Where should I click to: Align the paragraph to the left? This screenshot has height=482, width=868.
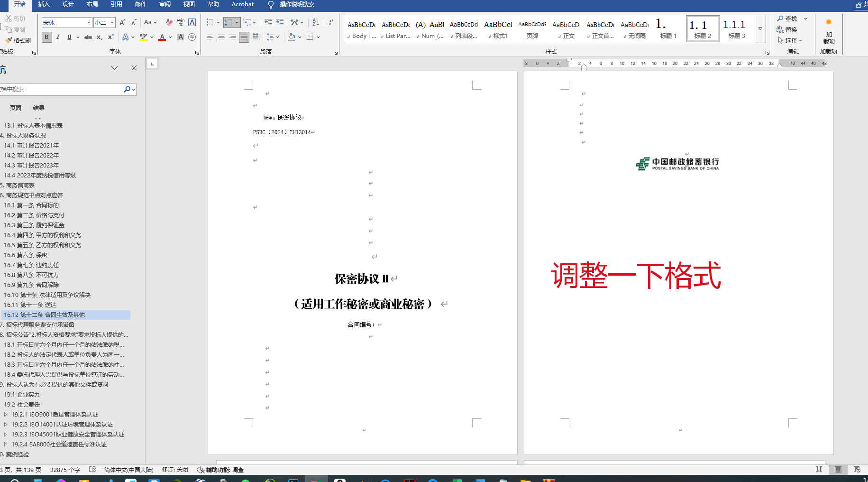coord(210,37)
